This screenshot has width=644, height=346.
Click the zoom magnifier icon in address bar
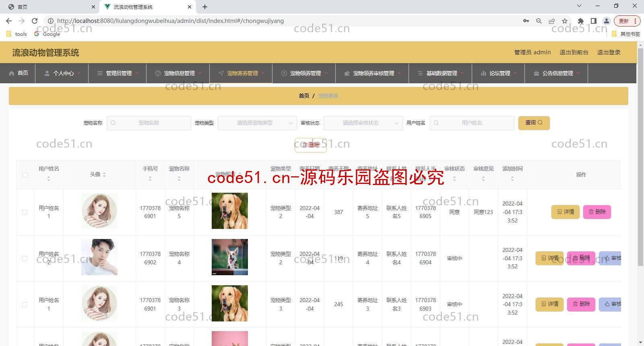pos(539,21)
